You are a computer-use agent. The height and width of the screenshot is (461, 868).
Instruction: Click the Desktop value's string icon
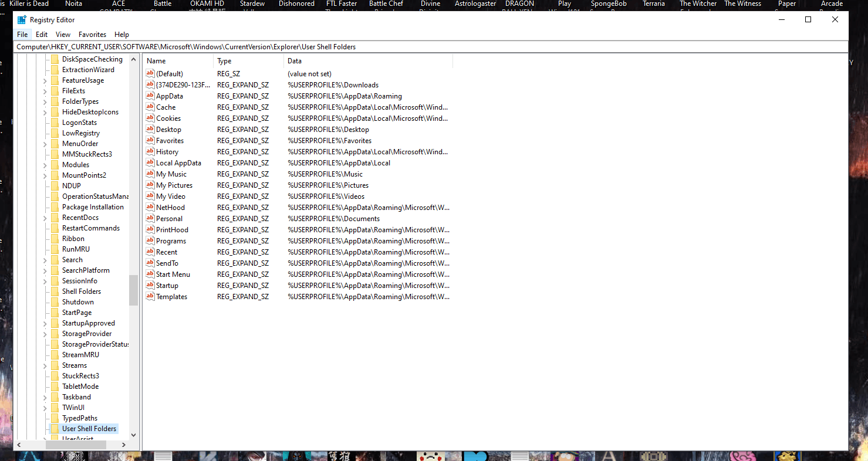pyautogui.click(x=150, y=129)
